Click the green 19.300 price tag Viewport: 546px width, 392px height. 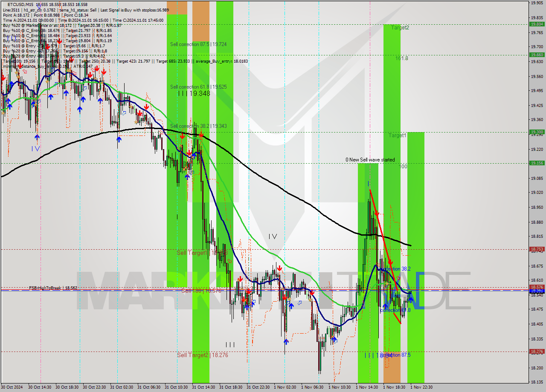(x=537, y=132)
